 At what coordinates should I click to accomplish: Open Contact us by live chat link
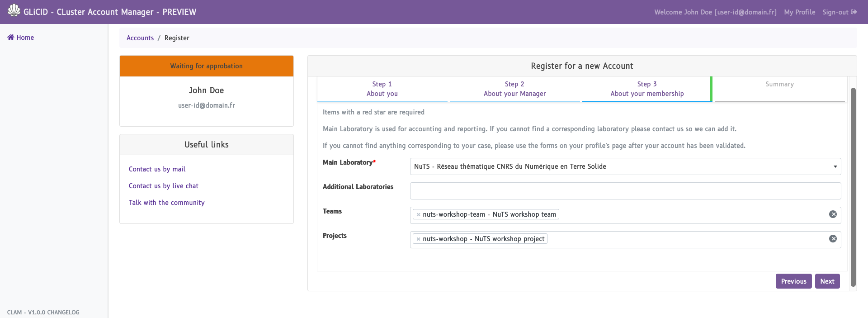[x=163, y=186]
